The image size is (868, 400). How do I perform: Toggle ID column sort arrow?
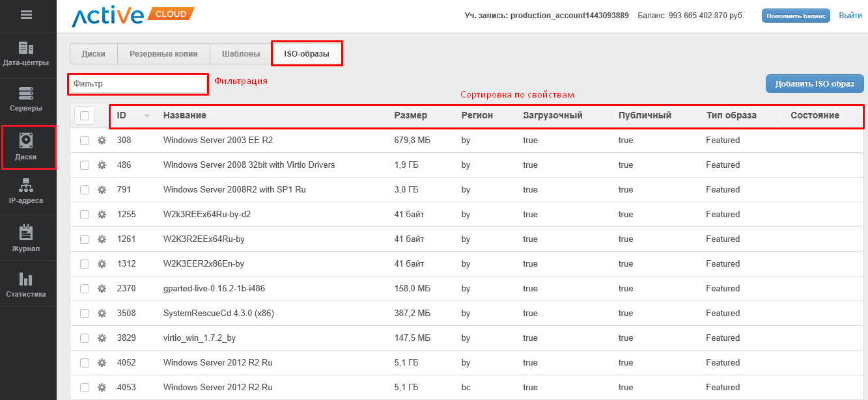tap(147, 116)
